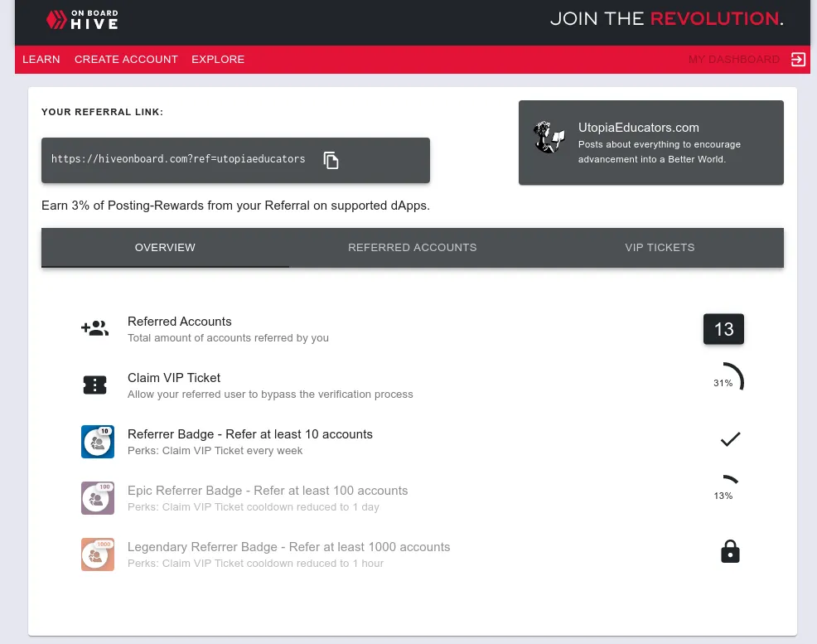Click the logout icon beside My Dashboard
Viewport: 817px width, 644px height.
click(x=798, y=60)
